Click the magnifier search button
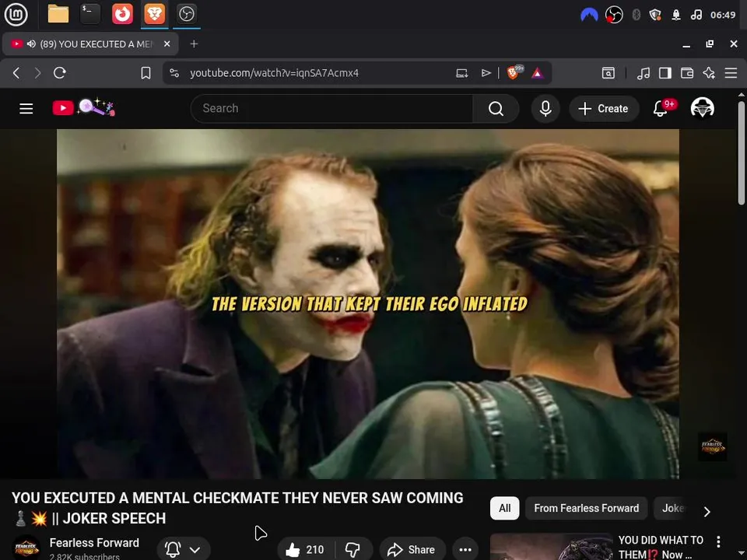 496,109
